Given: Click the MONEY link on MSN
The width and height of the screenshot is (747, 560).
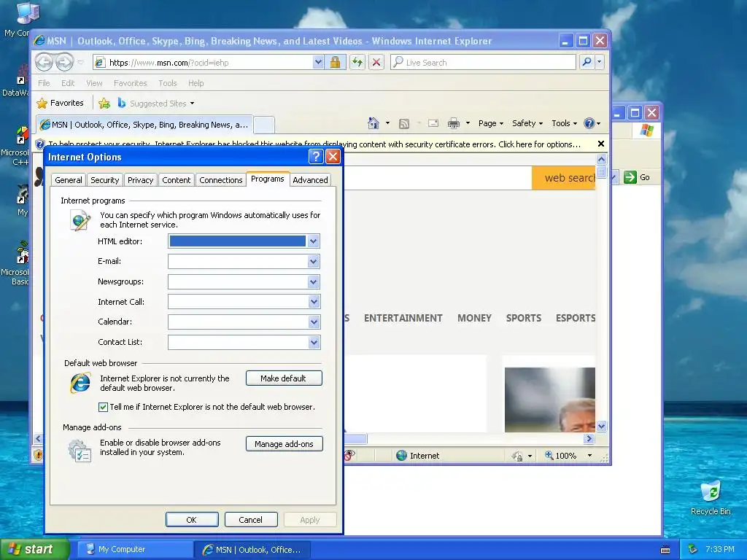Looking at the screenshot, I should pos(474,318).
